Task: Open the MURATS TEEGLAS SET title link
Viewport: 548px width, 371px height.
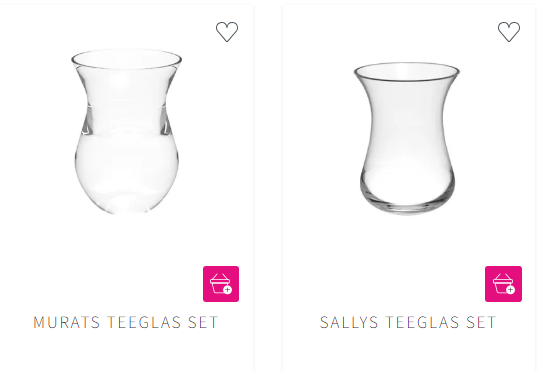Action: [x=126, y=322]
